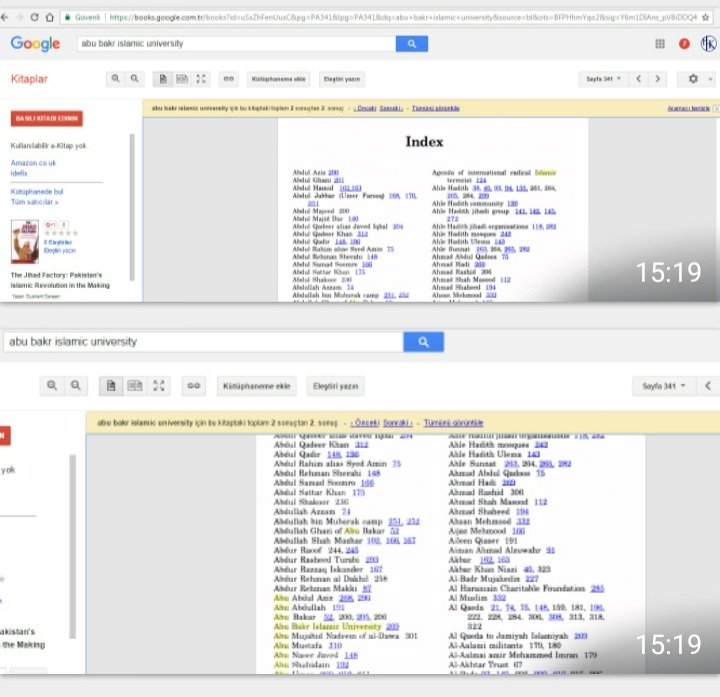Expand the arrow next to settings gear

[x=710, y=79]
